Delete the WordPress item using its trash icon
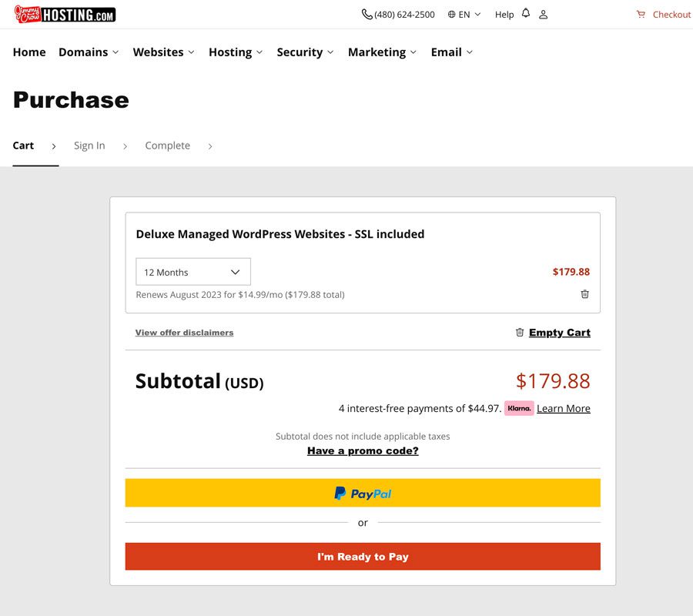This screenshot has height=616, width=693. (584, 294)
